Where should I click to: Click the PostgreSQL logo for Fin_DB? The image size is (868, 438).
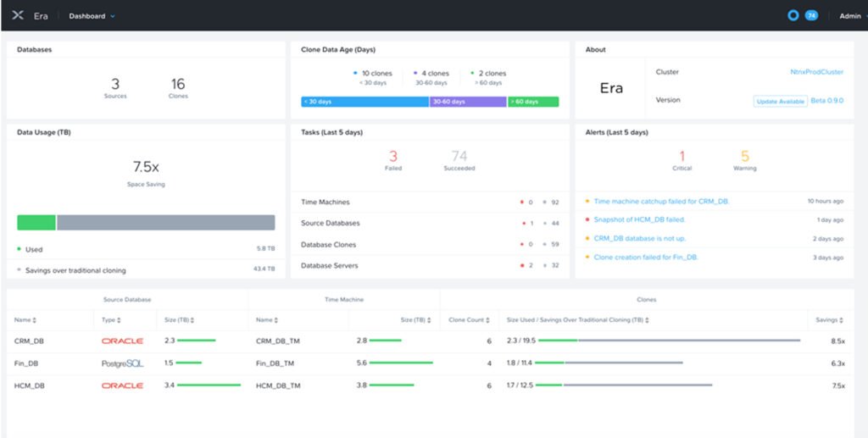pyautogui.click(x=122, y=363)
